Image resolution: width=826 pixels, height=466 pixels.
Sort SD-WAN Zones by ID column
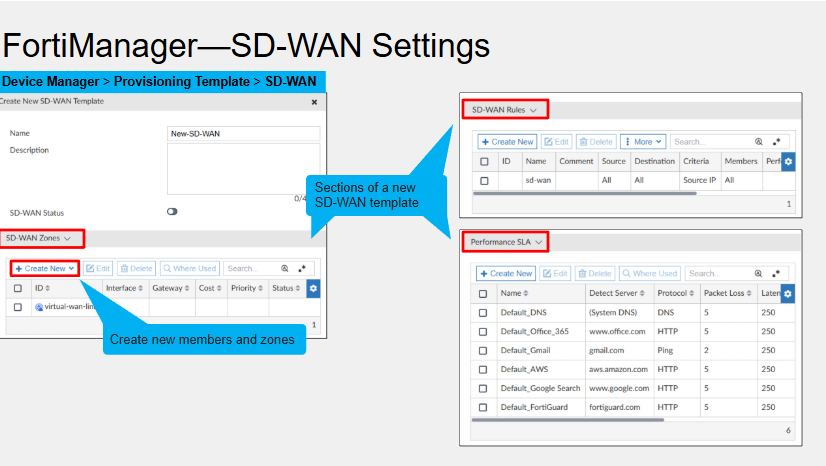[42, 289]
